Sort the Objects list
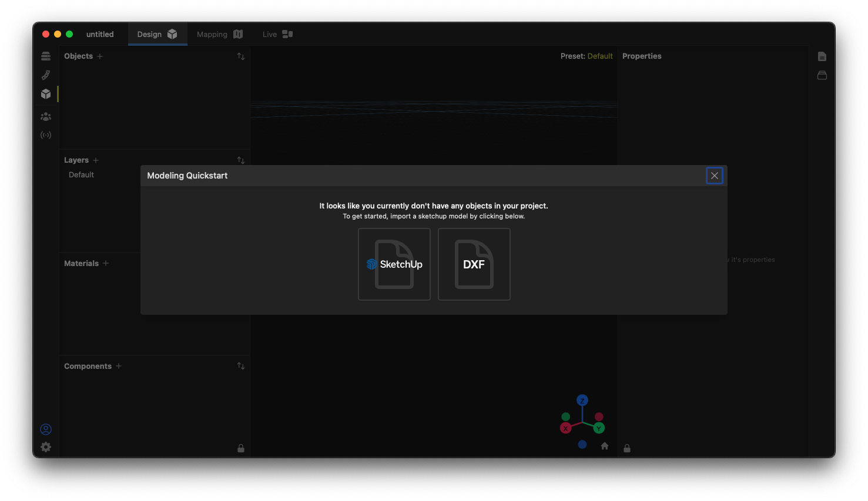 point(240,56)
